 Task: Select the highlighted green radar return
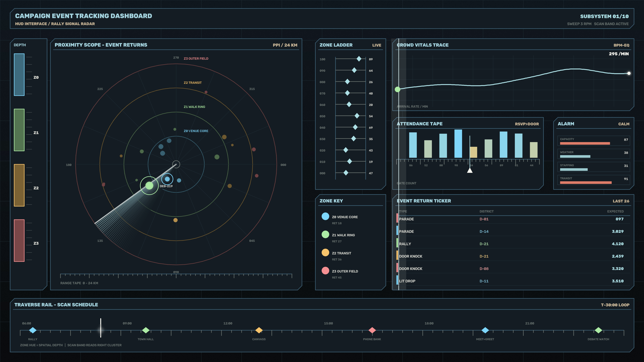click(x=149, y=185)
